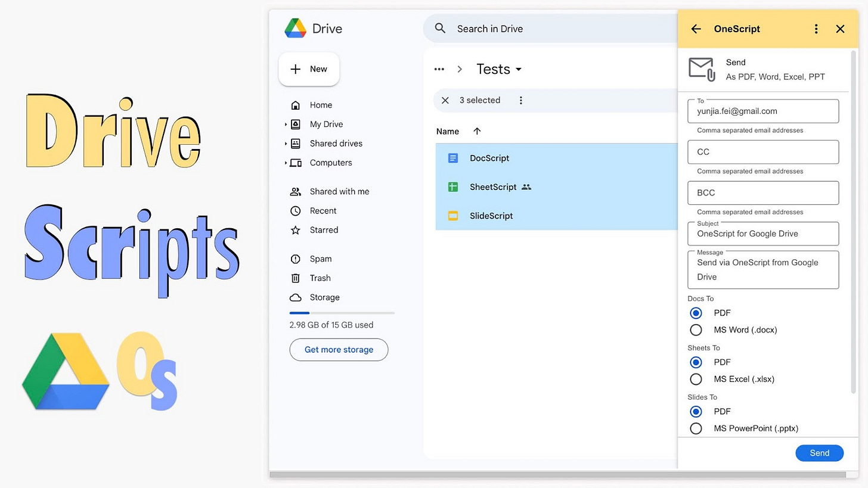This screenshot has width=868, height=488.
Task: Select PDF under Slides To
Action: pyautogui.click(x=696, y=411)
